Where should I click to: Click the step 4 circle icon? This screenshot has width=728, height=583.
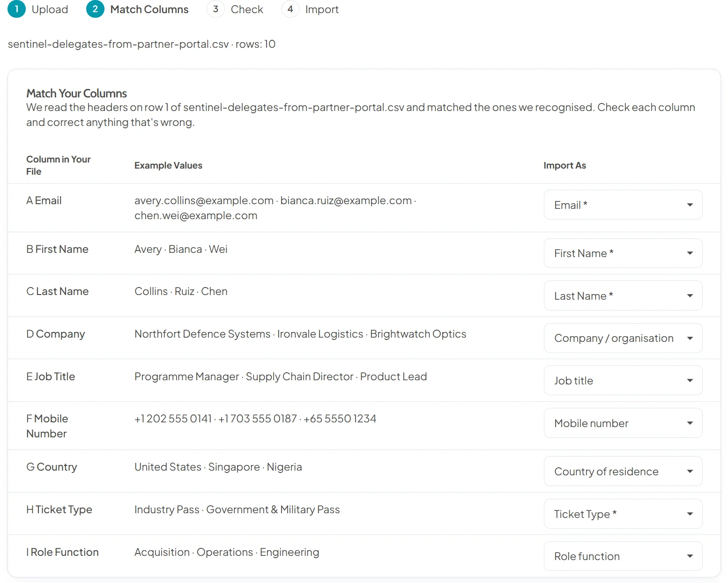[x=290, y=9]
